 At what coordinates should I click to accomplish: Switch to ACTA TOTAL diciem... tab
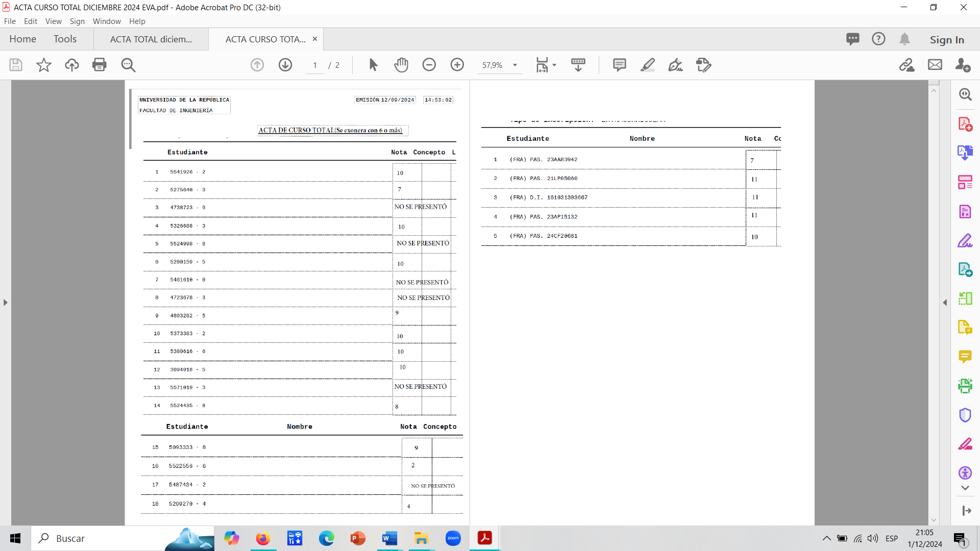point(151,39)
